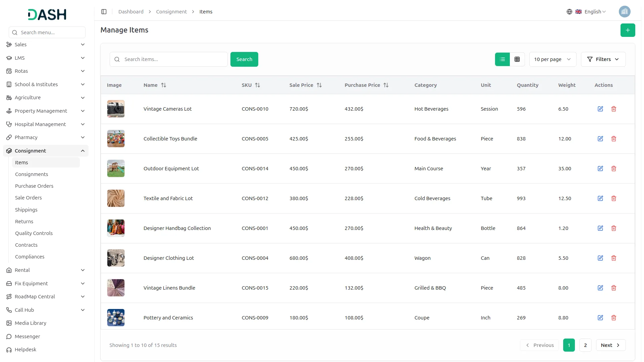This screenshot has width=644, height=362.
Task: Go to Next results page
Action: (x=610, y=345)
